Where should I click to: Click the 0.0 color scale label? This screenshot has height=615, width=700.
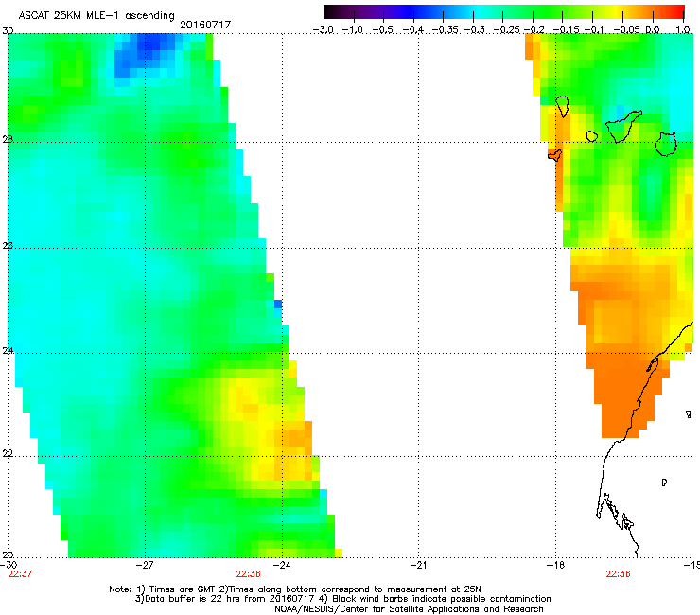(653, 30)
